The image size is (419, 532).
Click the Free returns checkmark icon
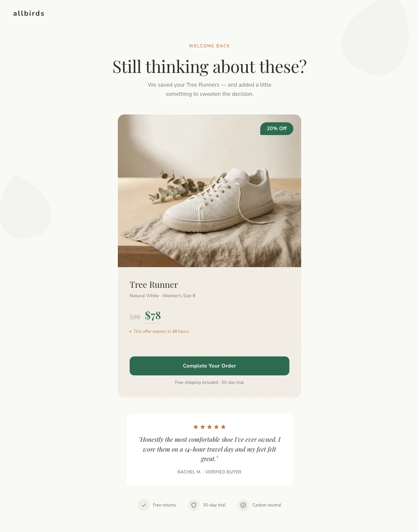click(144, 505)
